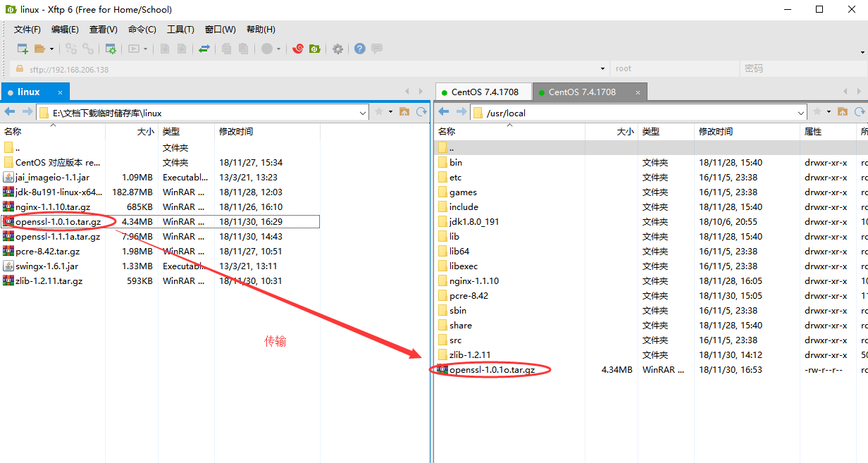Click the Open Session folder icon
This screenshot has width=868, height=463.
[40, 49]
